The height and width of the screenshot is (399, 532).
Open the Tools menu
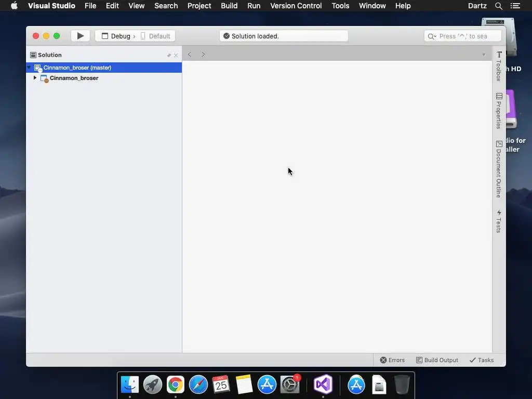[x=340, y=6]
